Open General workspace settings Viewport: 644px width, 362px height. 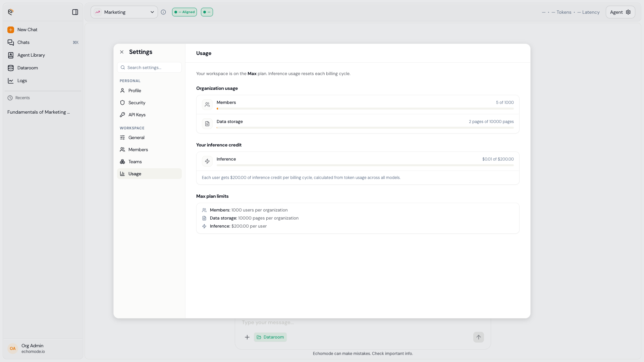tap(149, 138)
